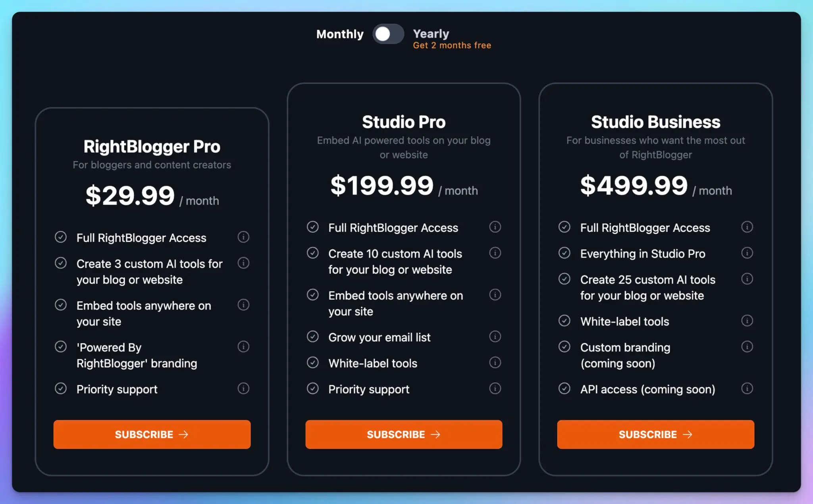Show info for Create 10 custom AI tools

pos(495,253)
